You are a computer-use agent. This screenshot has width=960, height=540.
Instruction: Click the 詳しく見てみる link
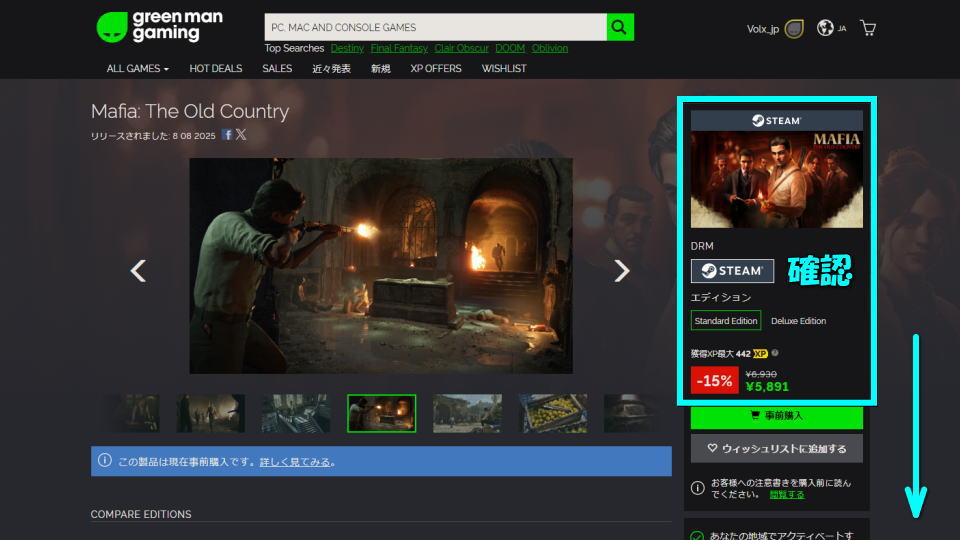tap(295, 462)
